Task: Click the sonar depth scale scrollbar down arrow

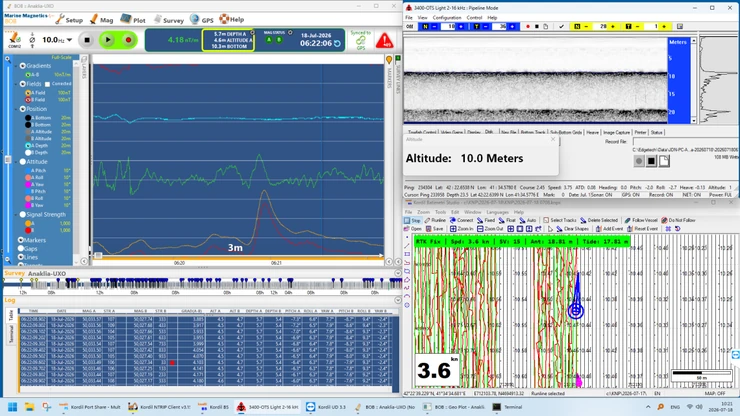Action: pos(693,121)
